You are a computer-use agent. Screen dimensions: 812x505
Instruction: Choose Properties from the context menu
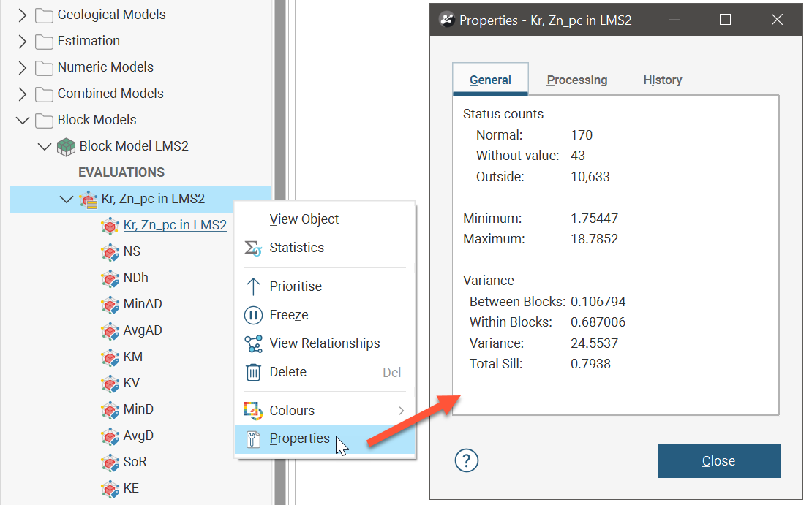(299, 438)
